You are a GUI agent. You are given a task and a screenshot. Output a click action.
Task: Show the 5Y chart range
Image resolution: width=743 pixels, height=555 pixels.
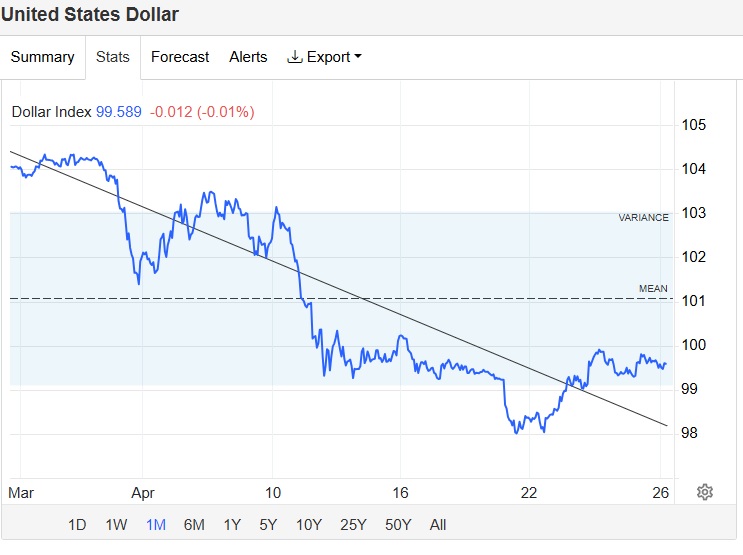pyautogui.click(x=268, y=524)
